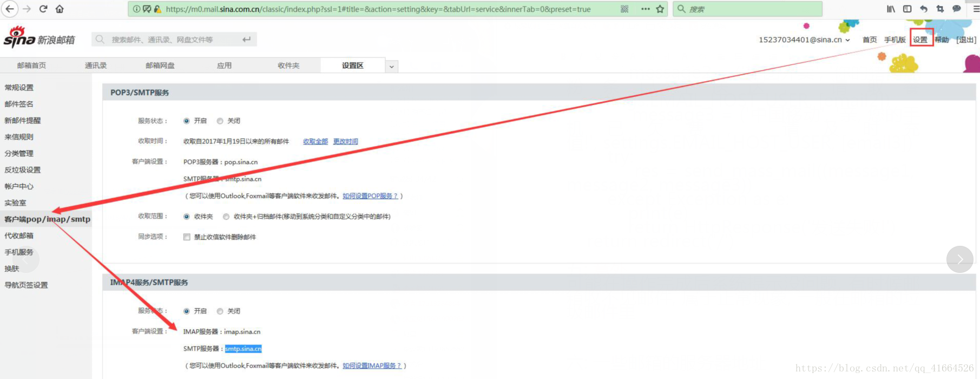Open 手机服务 in sidebar
This screenshot has height=379, width=980.
[19, 252]
